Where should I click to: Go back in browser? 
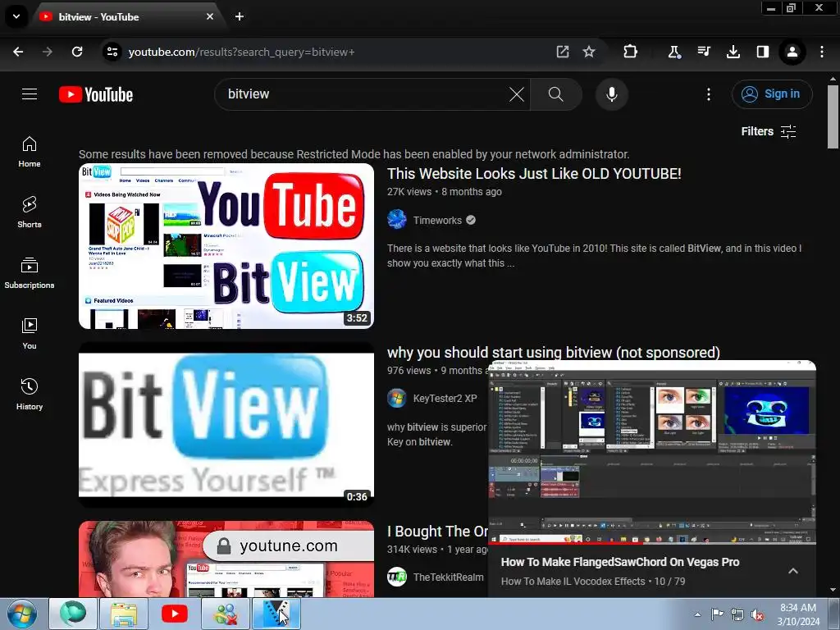tap(18, 52)
